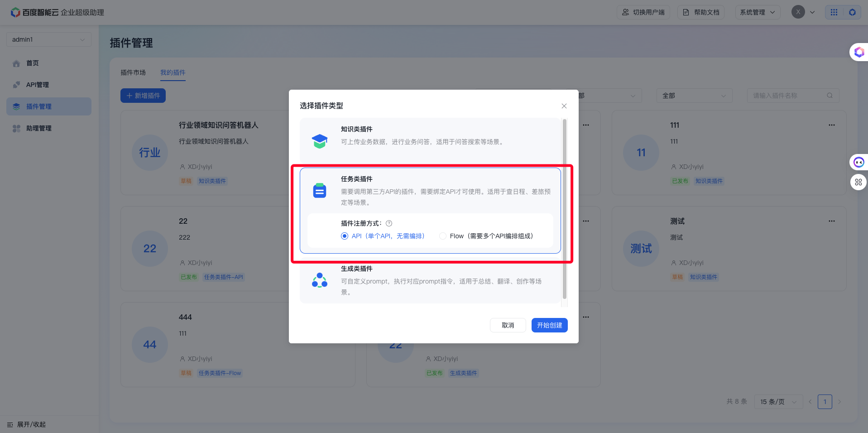The image size is (868, 433).
Task: Click the user avatar X
Action: click(798, 12)
